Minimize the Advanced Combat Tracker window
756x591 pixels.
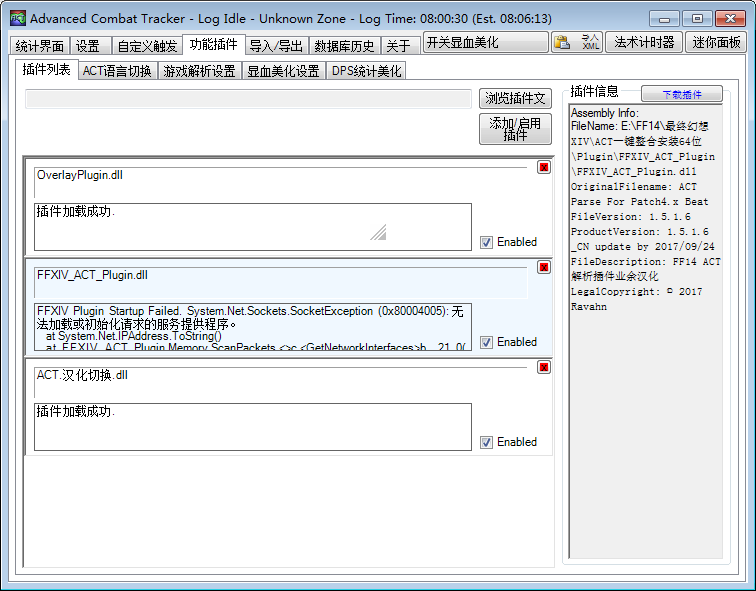(664, 19)
